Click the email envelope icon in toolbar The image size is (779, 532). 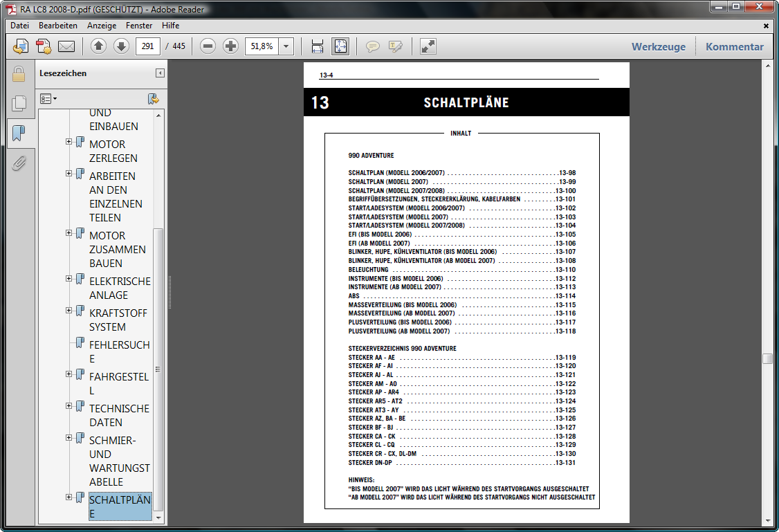(x=66, y=46)
